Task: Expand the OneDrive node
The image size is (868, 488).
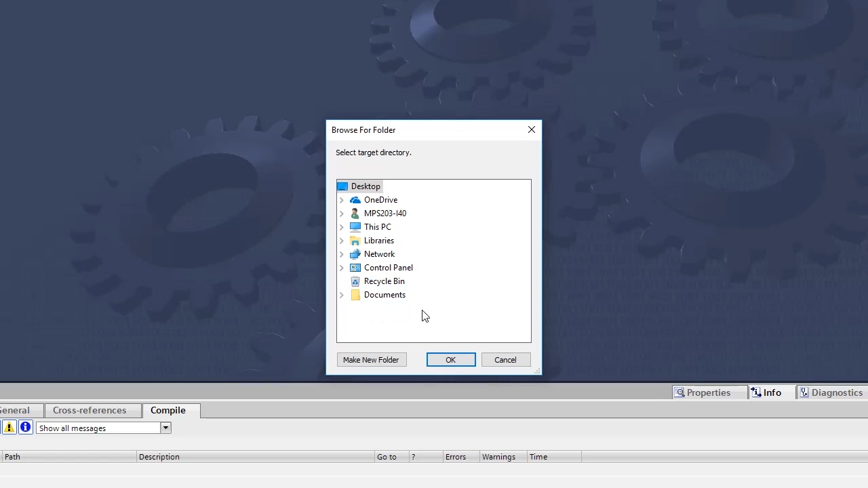Action: 341,200
